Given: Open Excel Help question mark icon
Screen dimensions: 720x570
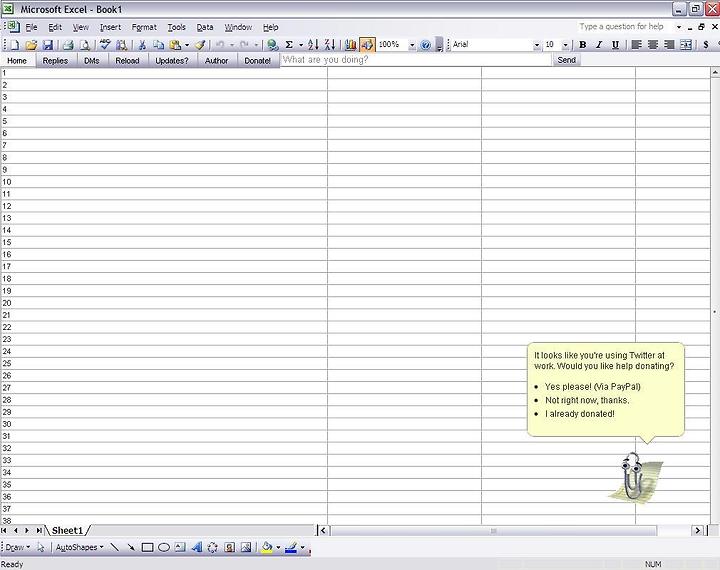Looking at the screenshot, I should tap(426, 45).
